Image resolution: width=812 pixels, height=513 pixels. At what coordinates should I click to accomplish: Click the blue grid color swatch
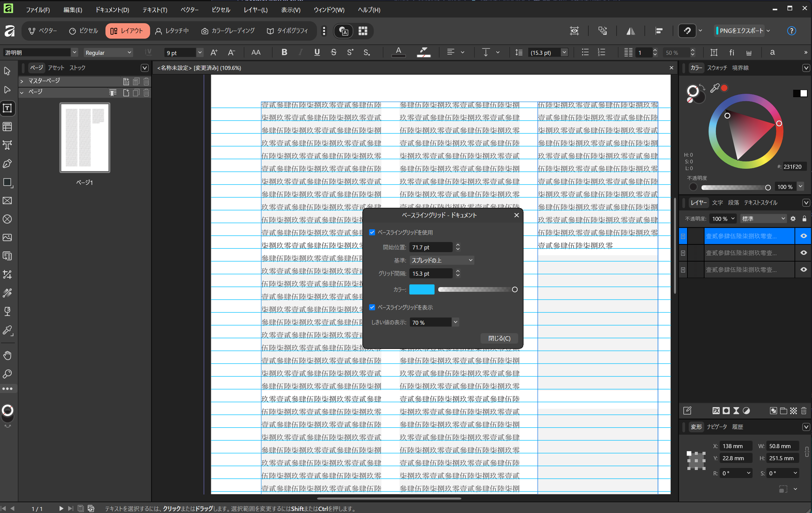[421, 289]
